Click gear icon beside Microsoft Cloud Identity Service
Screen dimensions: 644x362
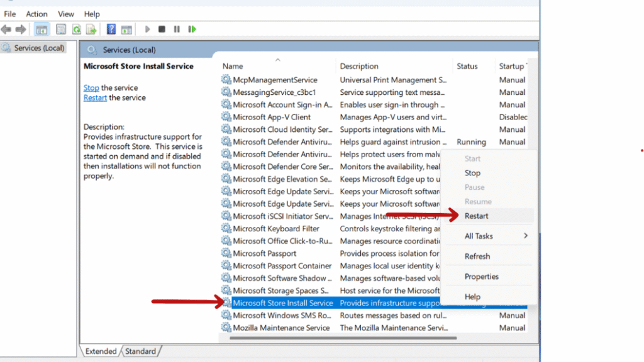(x=226, y=129)
